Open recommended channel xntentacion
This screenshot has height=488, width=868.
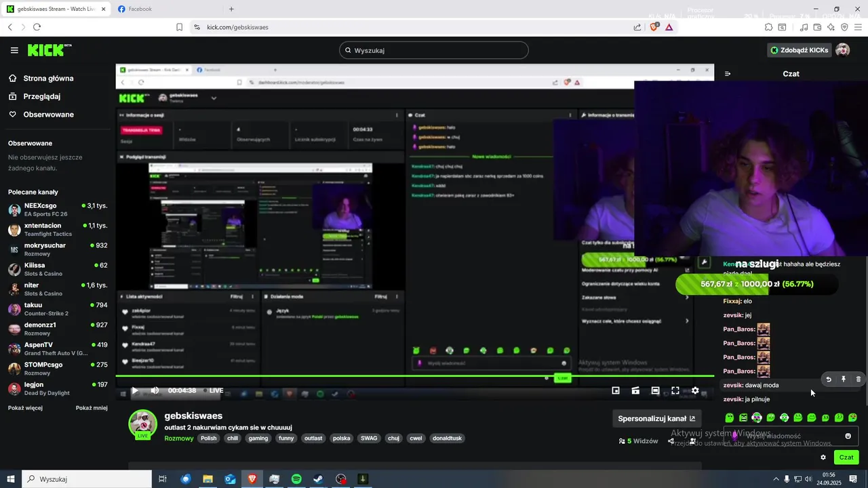pyautogui.click(x=58, y=229)
